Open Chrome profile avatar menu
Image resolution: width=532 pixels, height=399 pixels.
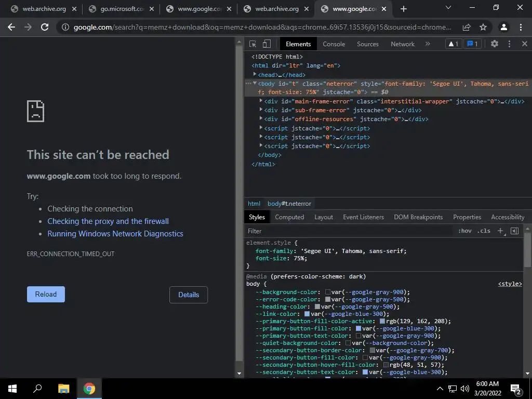point(504,27)
